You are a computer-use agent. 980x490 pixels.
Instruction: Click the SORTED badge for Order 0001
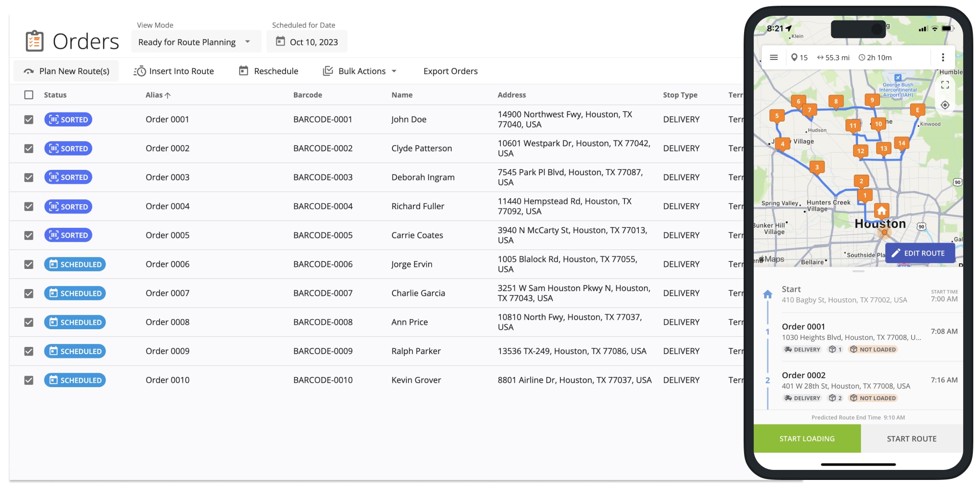coord(68,120)
